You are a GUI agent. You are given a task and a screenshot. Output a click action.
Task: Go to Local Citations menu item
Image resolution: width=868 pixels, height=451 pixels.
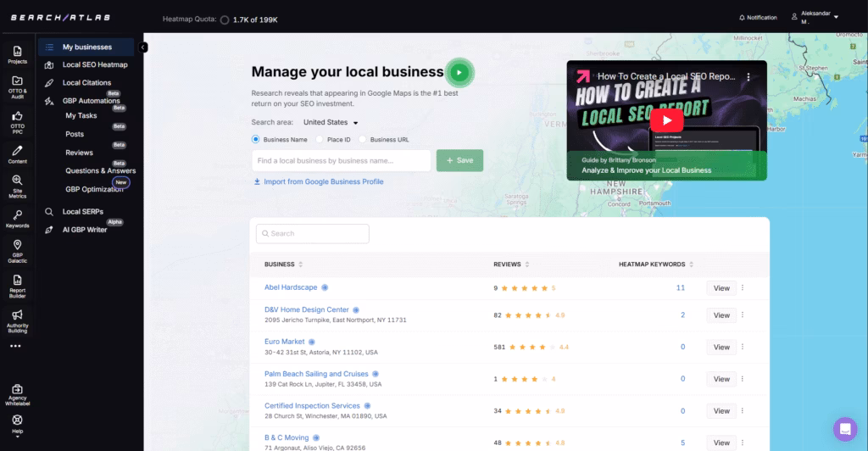click(86, 82)
